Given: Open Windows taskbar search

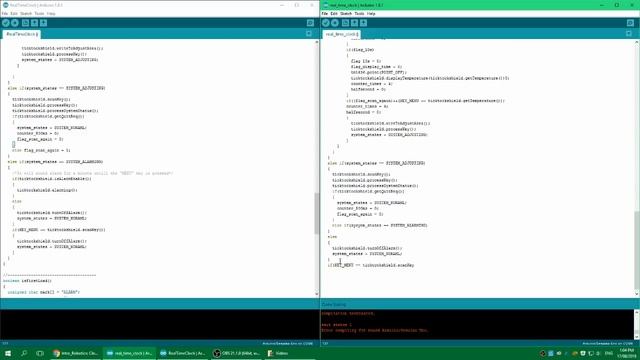Looking at the screenshot, I should pyautogui.click(x=24, y=353).
